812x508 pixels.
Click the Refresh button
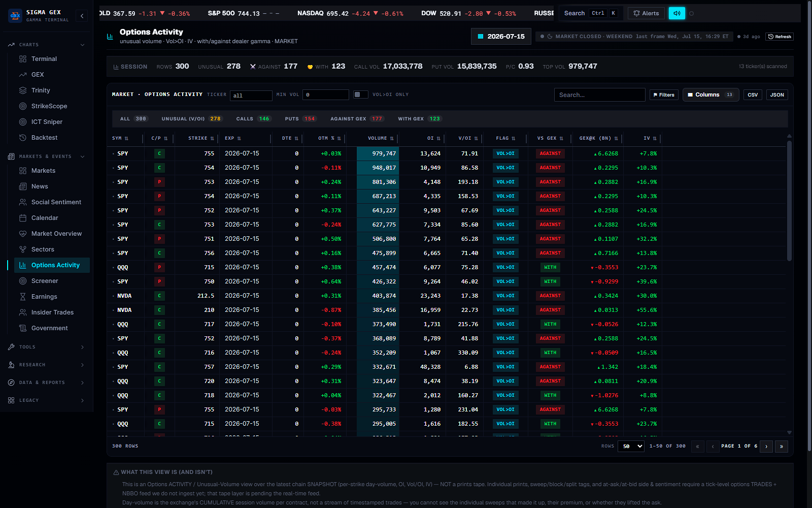coord(780,37)
